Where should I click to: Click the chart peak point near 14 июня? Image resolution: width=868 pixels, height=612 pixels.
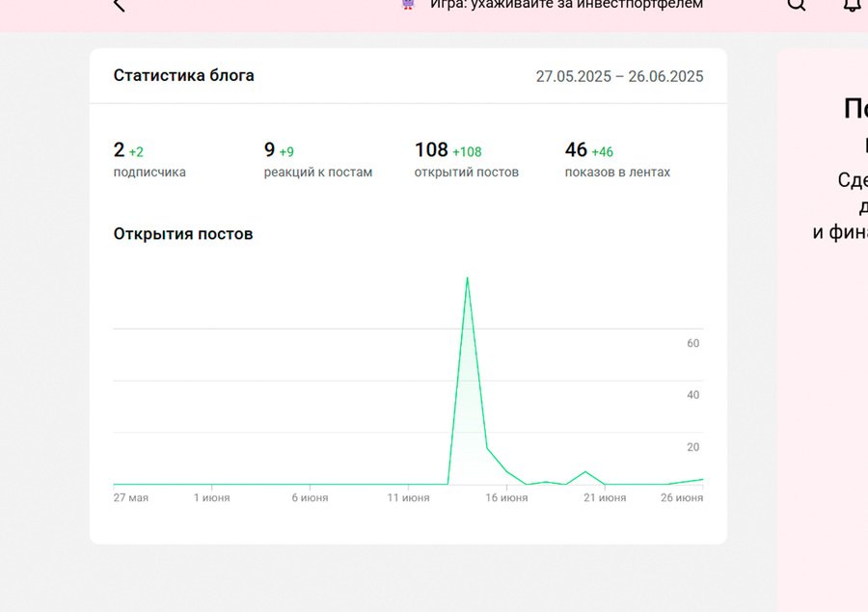467,278
